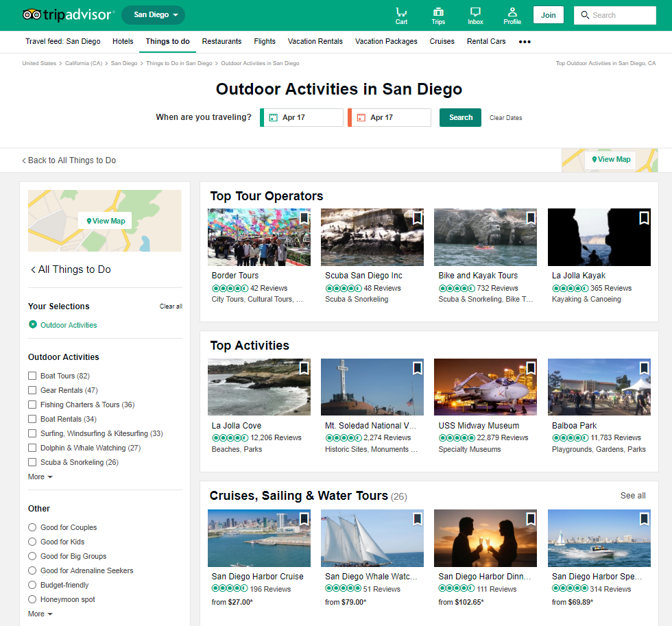The height and width of the screenshot is (626, 672).
Task: Click the top search input field
Action: [615, 15]
